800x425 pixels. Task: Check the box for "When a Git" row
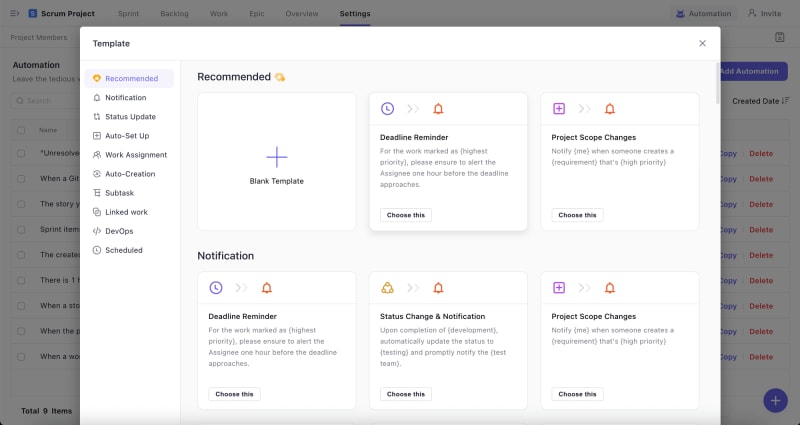[x=21, y=179]
